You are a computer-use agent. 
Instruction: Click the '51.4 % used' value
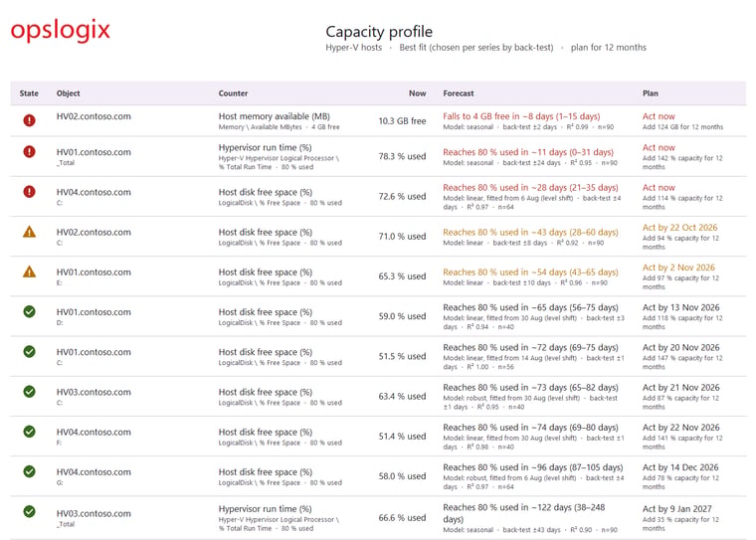point(402,437)
